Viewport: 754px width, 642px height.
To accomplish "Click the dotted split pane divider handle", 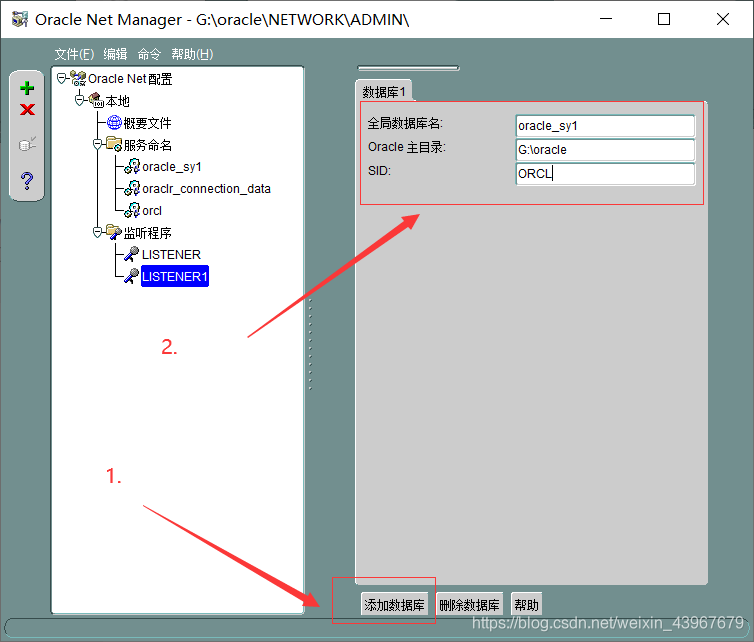I will coord(310,344).
